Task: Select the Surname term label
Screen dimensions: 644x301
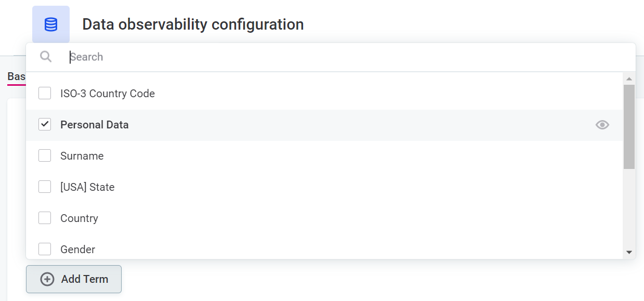Action: click(82, 156)
